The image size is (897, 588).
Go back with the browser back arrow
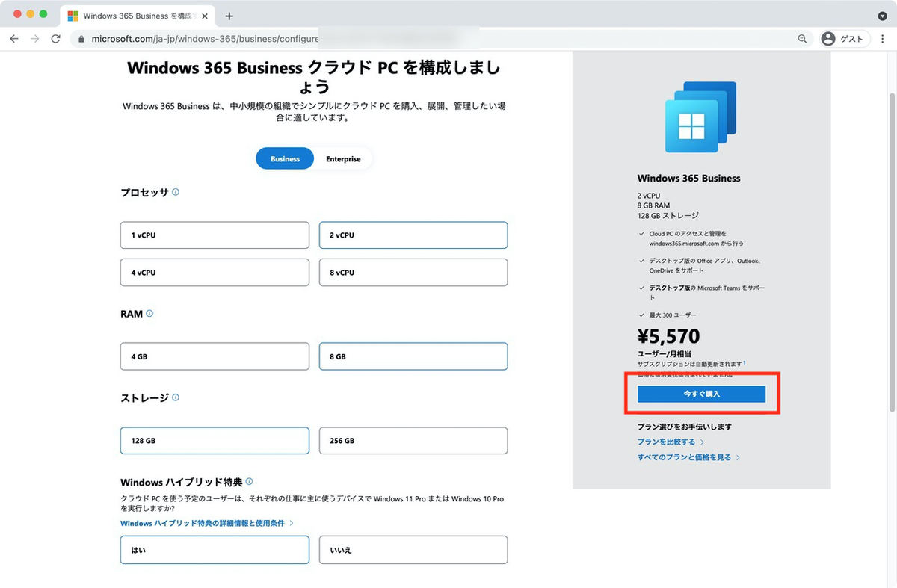point(14,39)
